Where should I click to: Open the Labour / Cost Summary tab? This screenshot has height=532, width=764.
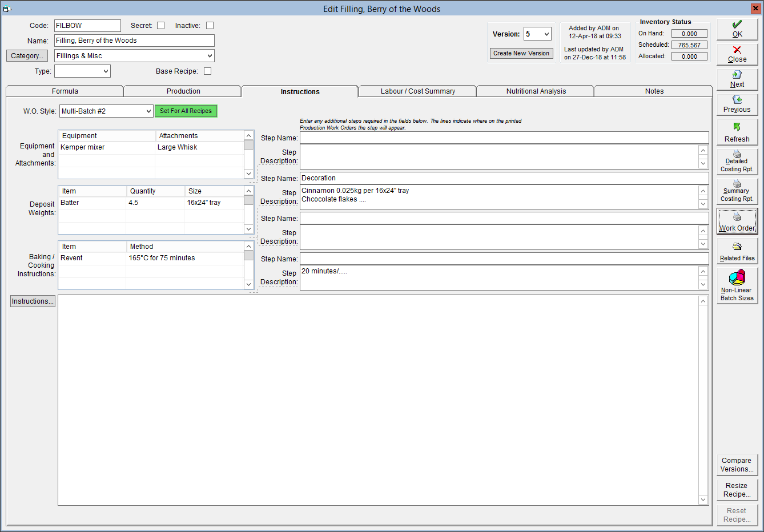click(x=418, y=91)
